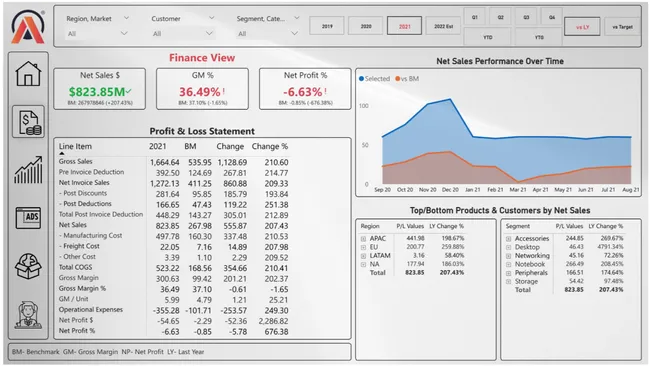Select the 2020 year button
The height and width of the screenshot is (366, 650).
coord(366,26)
